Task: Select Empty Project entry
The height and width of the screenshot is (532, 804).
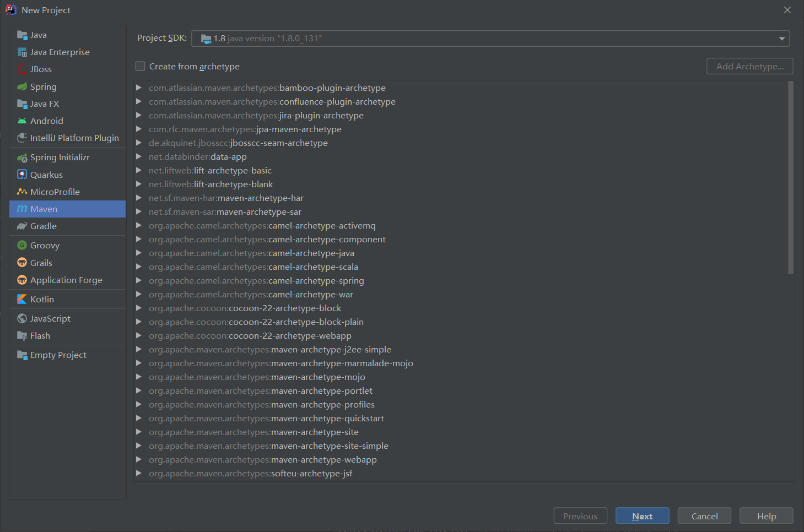Action: coord(68,355)
